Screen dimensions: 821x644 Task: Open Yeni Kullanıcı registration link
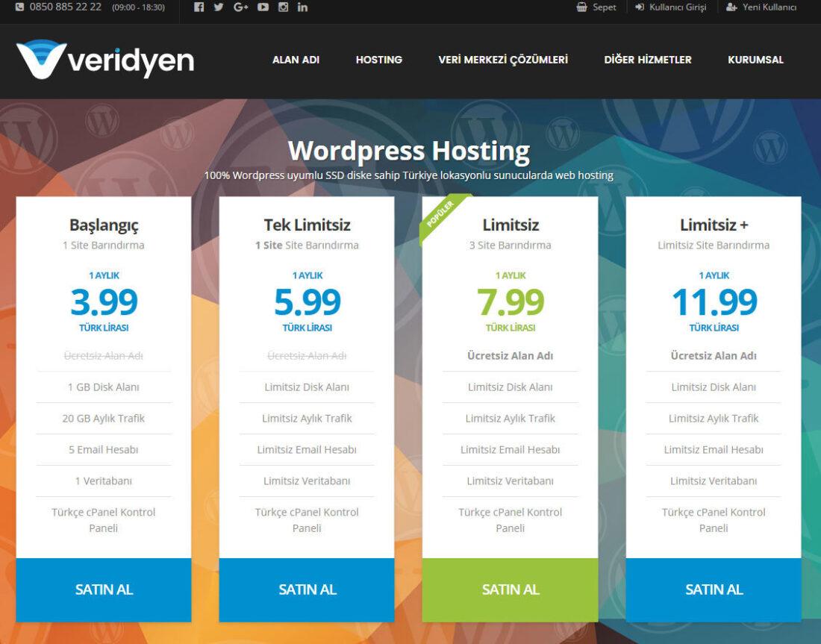click(x=761, y=7)
